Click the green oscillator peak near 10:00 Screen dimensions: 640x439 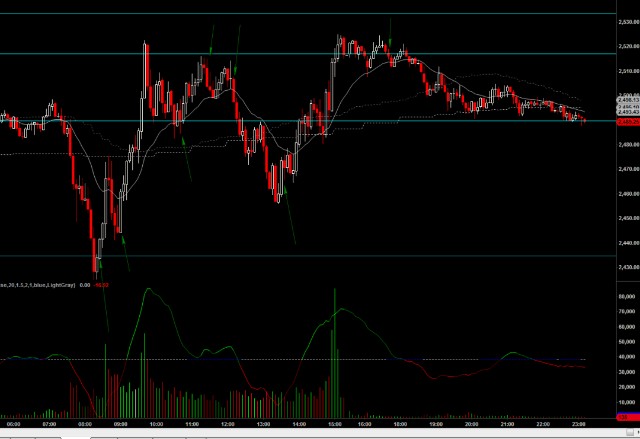tap(147, 289)
